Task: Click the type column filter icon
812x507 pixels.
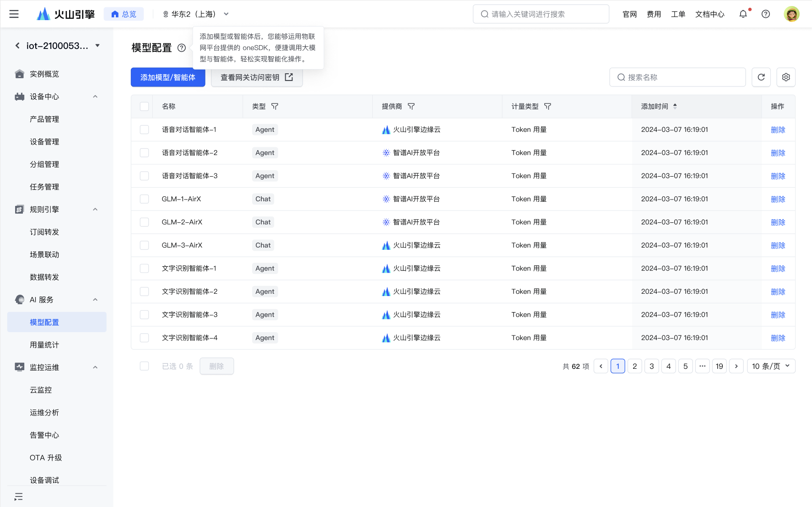Action: 275,107
